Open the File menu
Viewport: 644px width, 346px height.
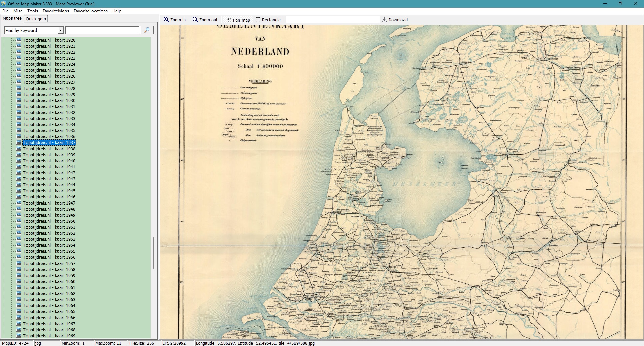coord(5,11)
